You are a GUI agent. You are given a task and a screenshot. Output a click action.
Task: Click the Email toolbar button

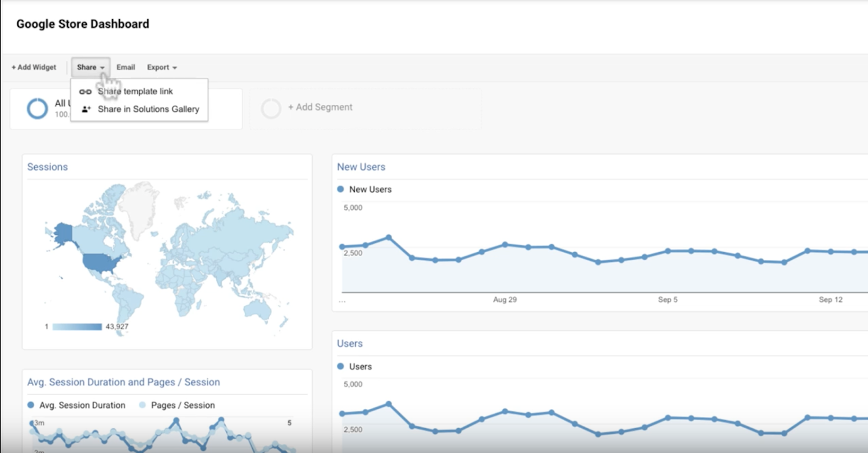tap(126, 67)
